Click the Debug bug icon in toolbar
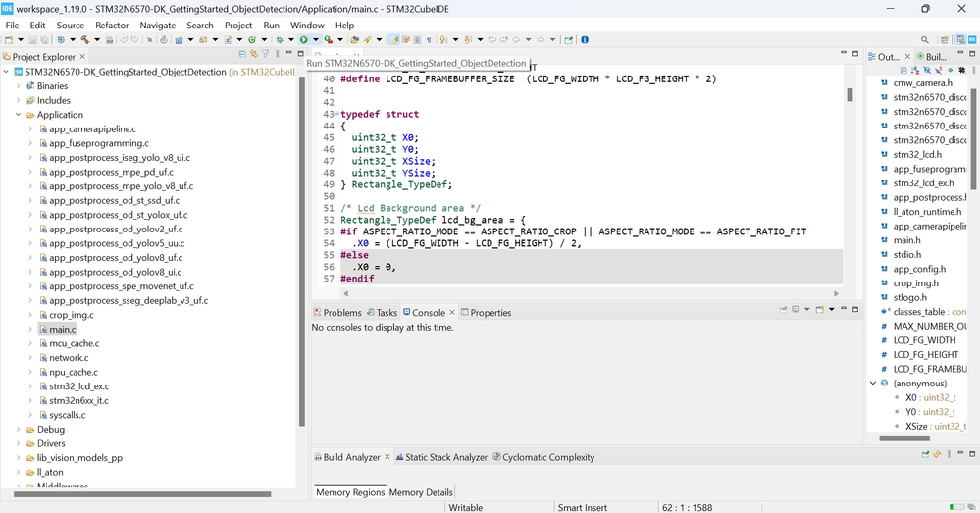The width and height of the screenshot is (980, 513). coord(280,40)
